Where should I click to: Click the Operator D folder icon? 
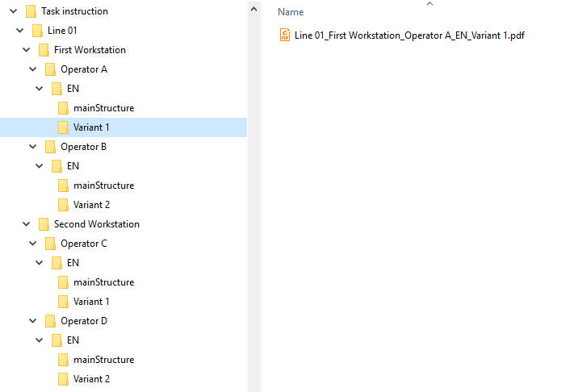50,321
